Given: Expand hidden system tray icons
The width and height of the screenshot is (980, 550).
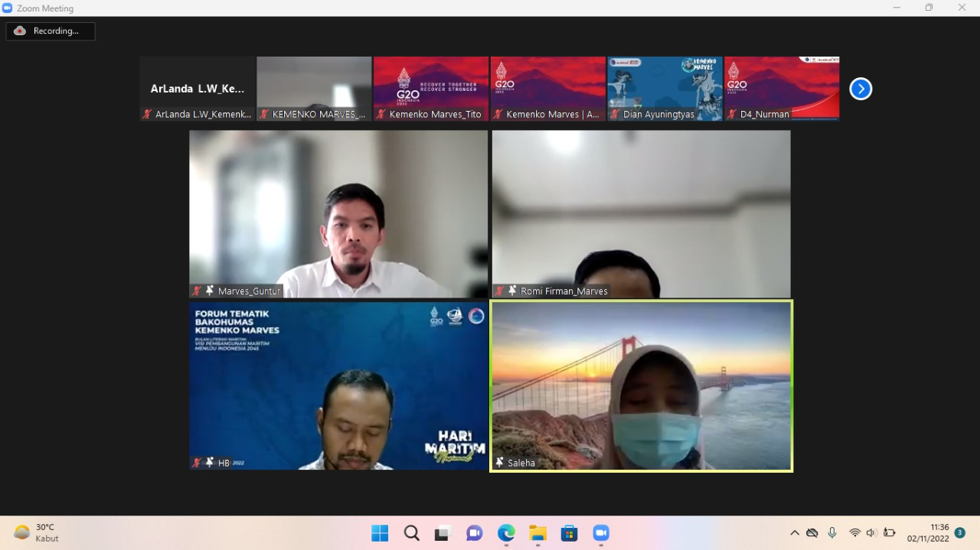Looking at the screenshot, I should coord(794,533).
